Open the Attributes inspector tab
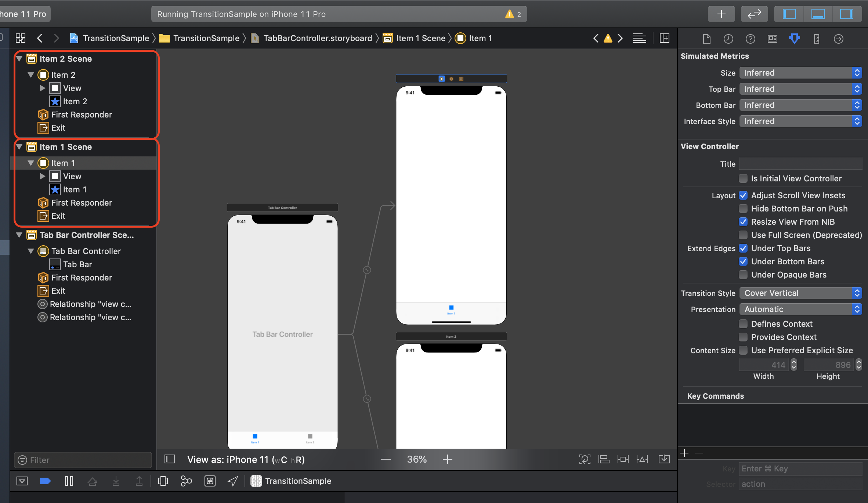 (794, 39)
